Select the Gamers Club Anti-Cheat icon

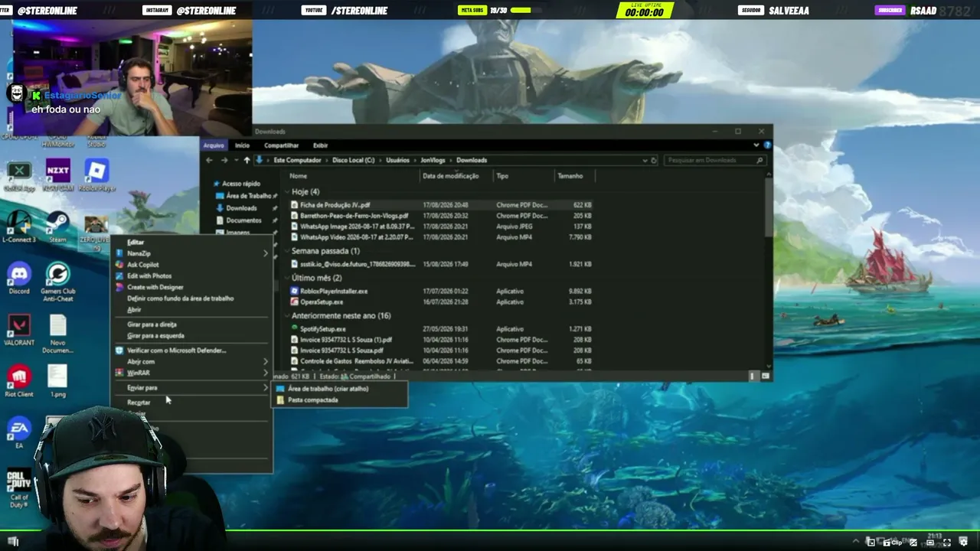coord(57,282)
